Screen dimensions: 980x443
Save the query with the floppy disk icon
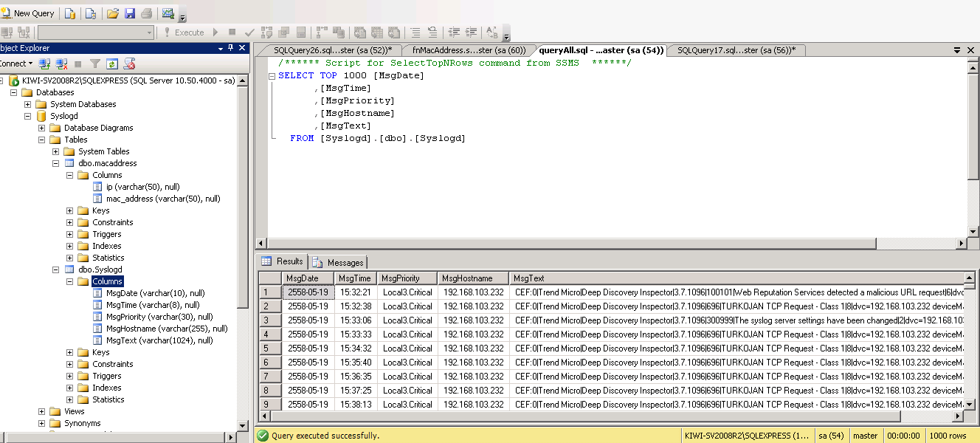click(130, 13)
